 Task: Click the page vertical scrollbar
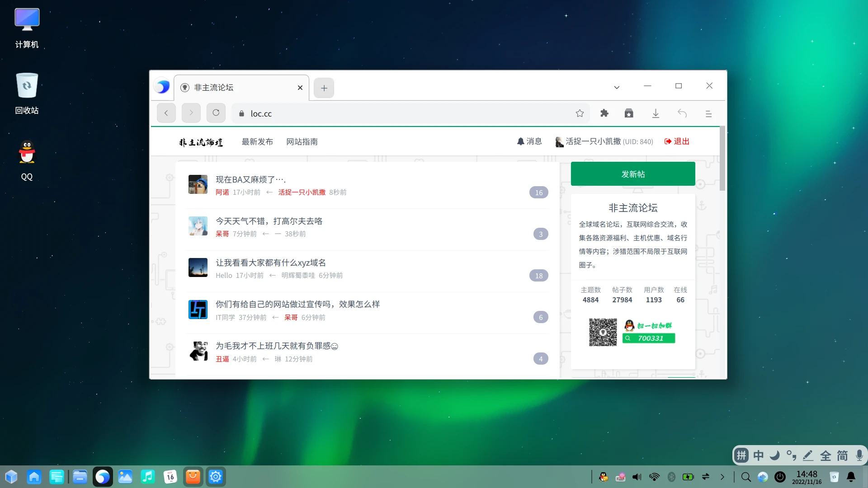click(x=722, y=159)
